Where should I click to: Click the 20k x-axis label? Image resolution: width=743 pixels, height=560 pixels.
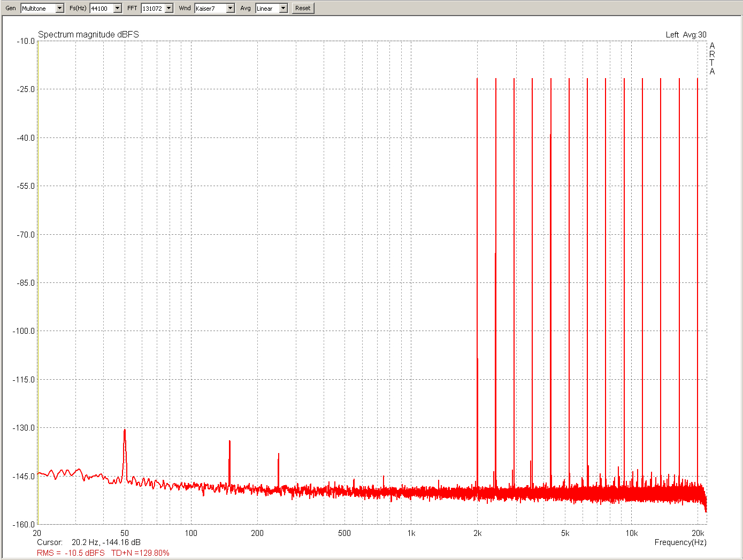coord(698,533)
